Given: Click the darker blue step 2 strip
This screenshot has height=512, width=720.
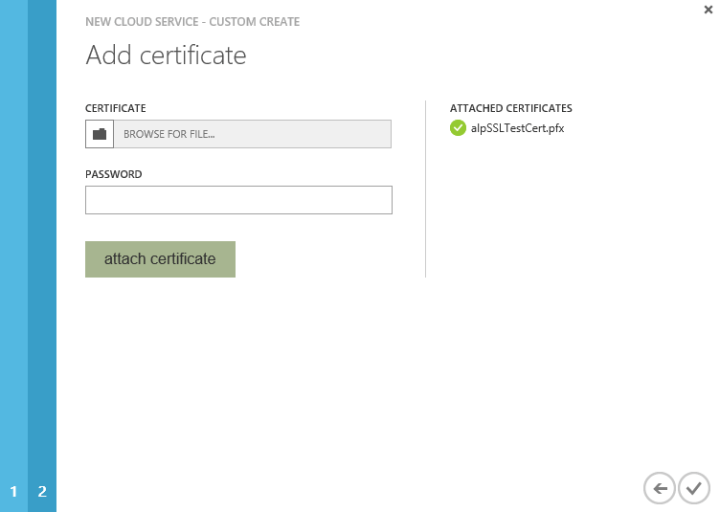Looking at the screenshot, I should (42, 250).
